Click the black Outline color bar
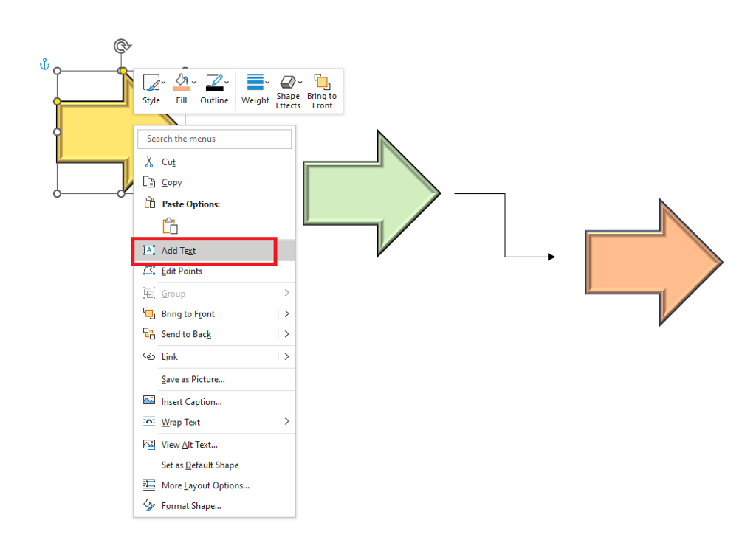756x551 pixels. pos(215,89)
